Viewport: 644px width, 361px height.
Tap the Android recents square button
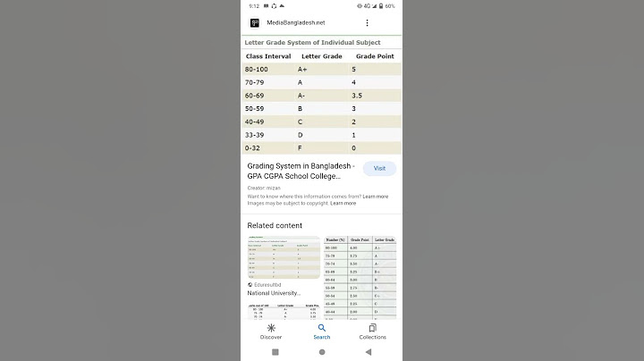[x=275, y=352]
